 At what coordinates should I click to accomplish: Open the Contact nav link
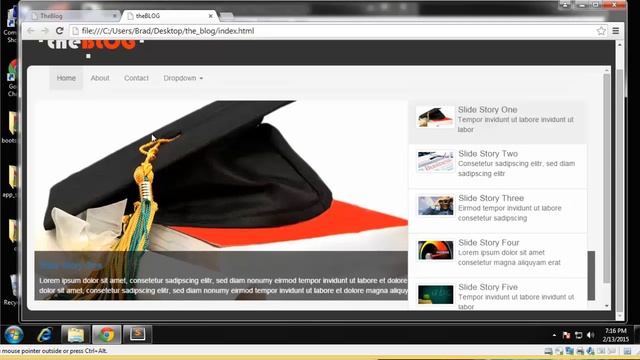tap(136, 78)
